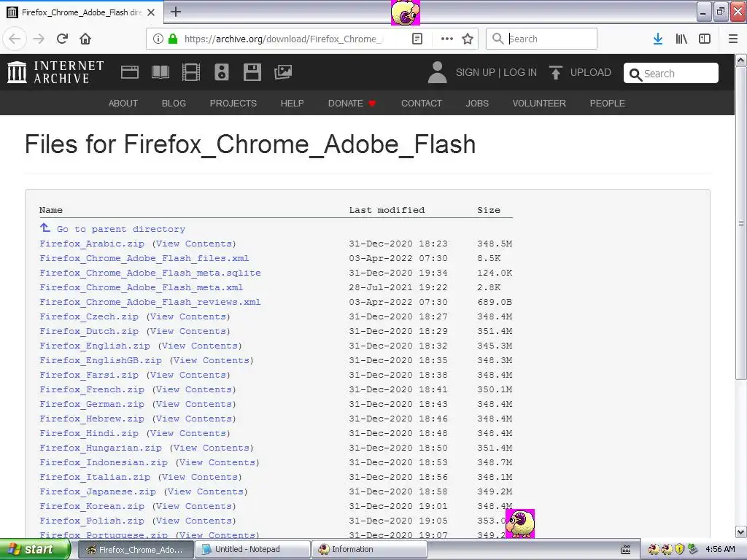Open the DONATE menu item
Image resolution: width=747 pixels, height=560 pixels.
click(352, 104)
